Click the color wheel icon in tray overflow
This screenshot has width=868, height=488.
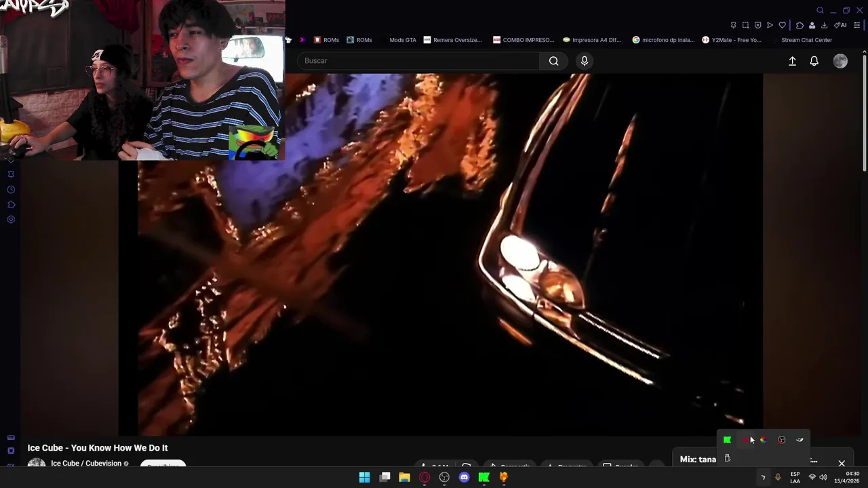(x=764, y=440)
